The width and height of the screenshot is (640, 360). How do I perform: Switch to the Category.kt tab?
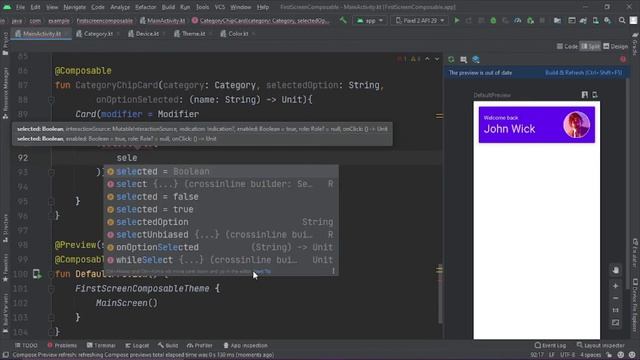[x=98, y=34]
